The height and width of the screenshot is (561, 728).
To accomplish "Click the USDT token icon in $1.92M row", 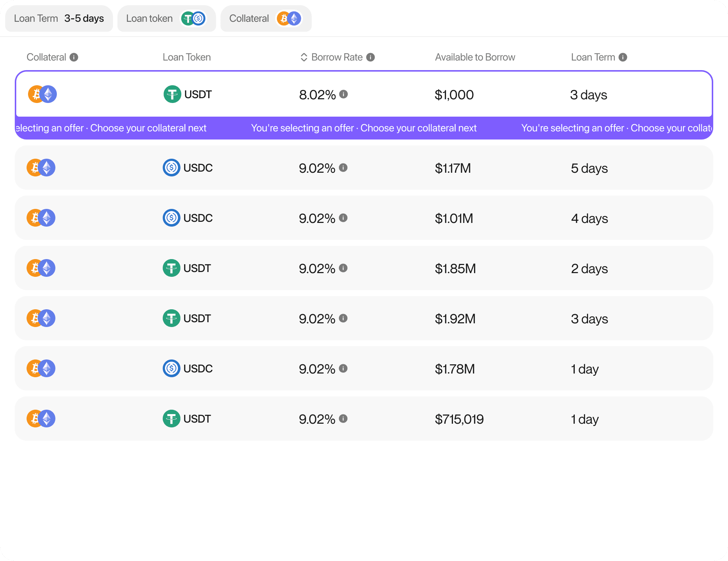I will (x=172, y=318).
